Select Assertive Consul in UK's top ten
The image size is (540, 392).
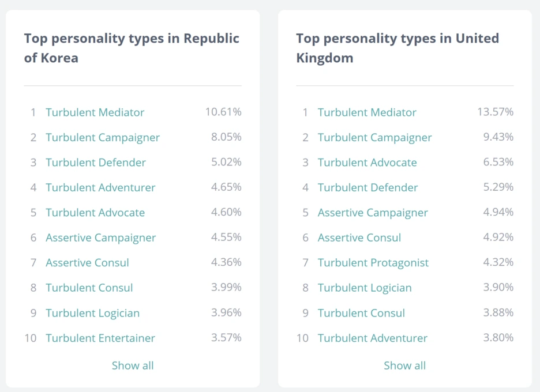pyautogui.click(x=359, y=238)
